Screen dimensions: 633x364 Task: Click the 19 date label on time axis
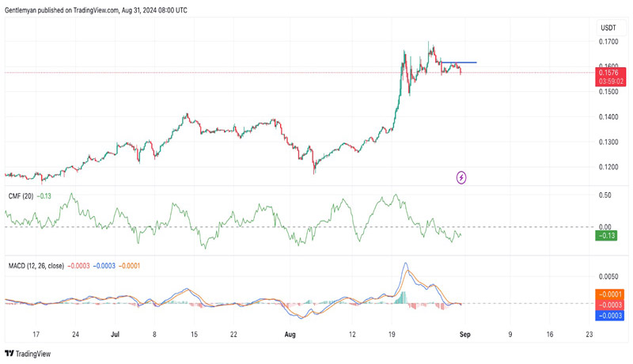tap(391, 335)
